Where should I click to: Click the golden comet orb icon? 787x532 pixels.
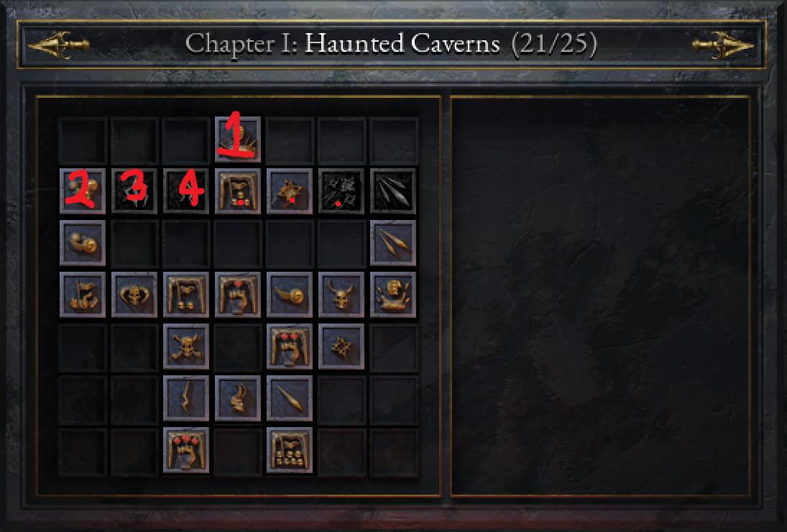pos(290,295)
